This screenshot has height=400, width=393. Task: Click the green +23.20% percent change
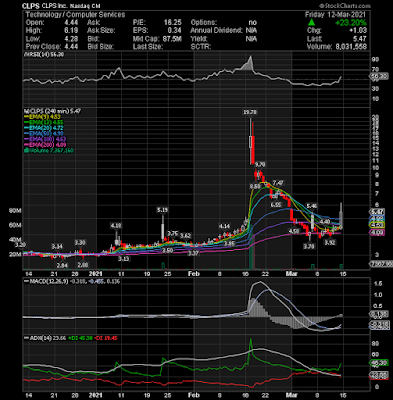[351, 23]
